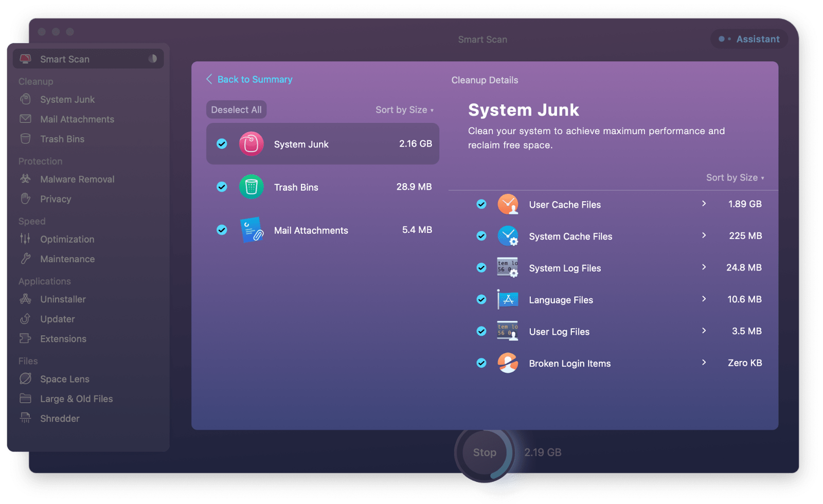This screenshot has height=504, width=823.
Task: Click the Back to Summary link
Action: point(249,79)
